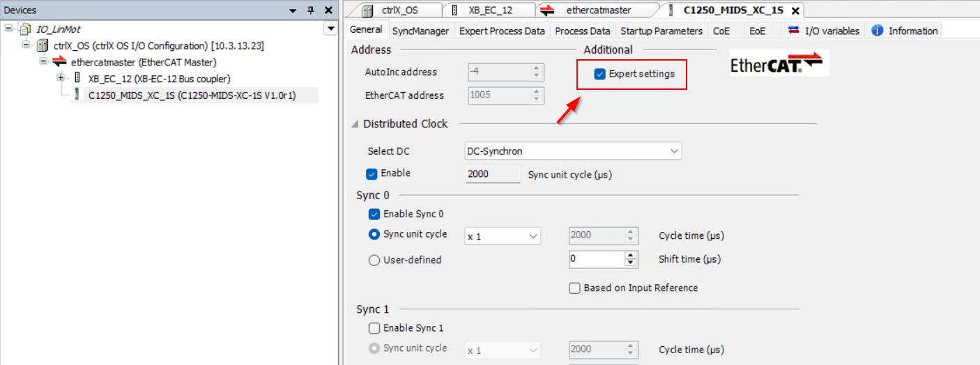Close the C1250_MIDS_XC_1S editor tab

coord(795,10)
